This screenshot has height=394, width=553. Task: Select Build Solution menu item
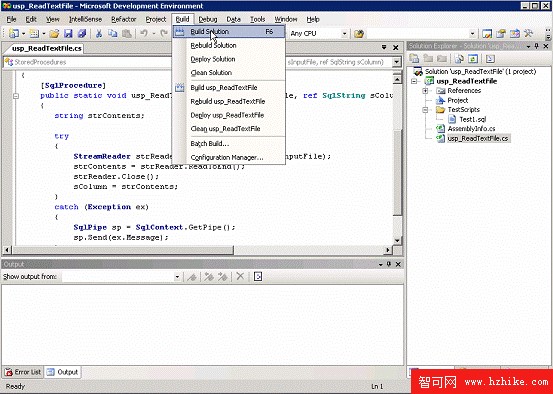point(229,32)
